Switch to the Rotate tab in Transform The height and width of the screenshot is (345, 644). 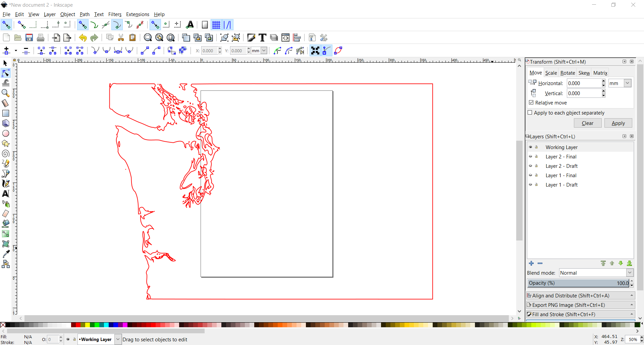tap(568, 72)
